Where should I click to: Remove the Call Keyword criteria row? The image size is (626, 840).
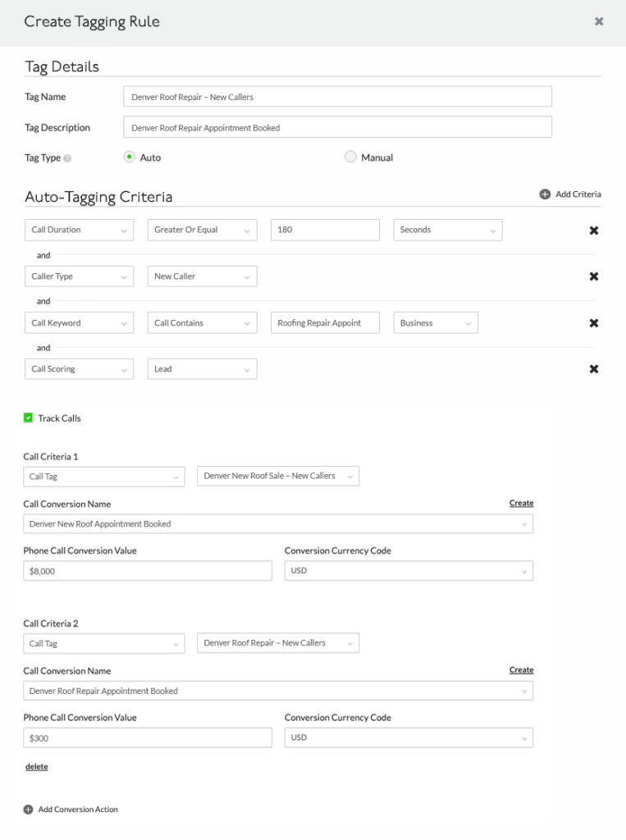(x=594, y=323)
